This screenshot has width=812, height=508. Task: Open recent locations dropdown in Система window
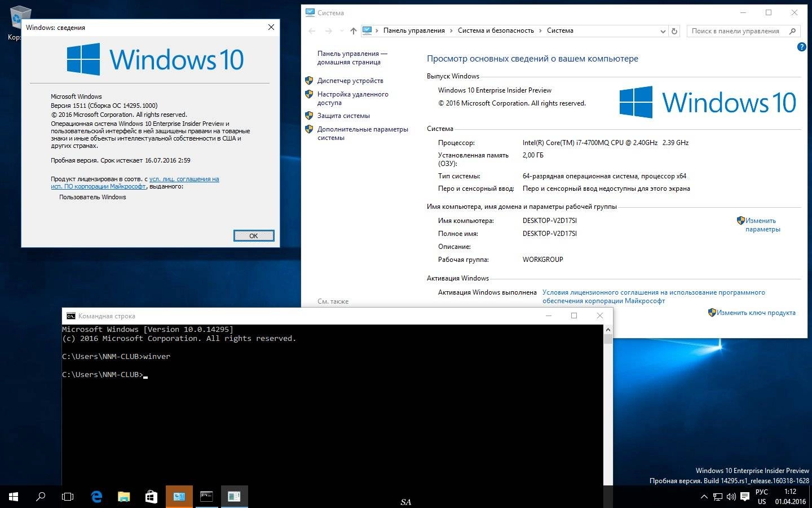pos(342,31)
